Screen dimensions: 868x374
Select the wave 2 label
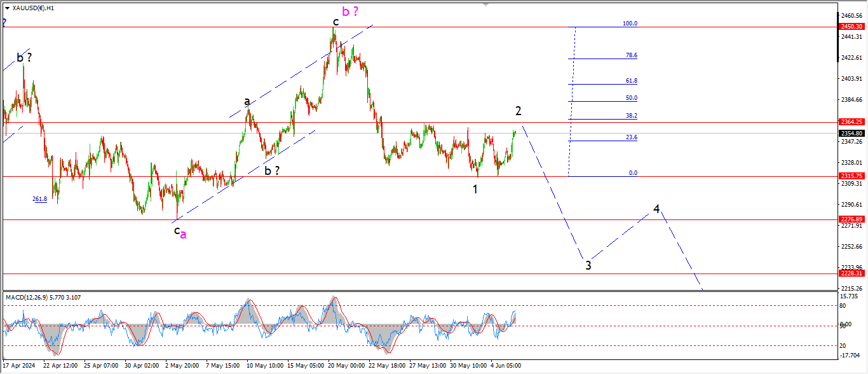point(519,111)
